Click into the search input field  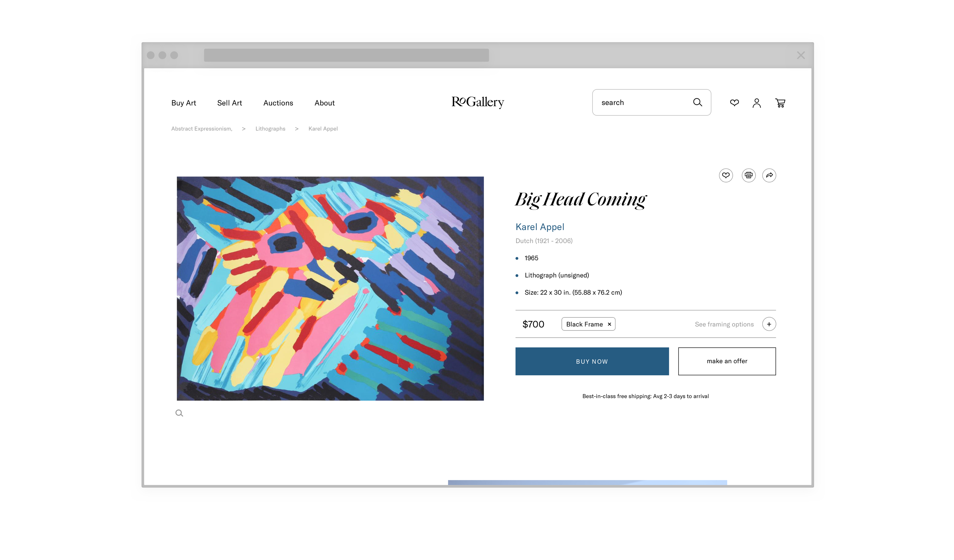click(x=644, y=103)
